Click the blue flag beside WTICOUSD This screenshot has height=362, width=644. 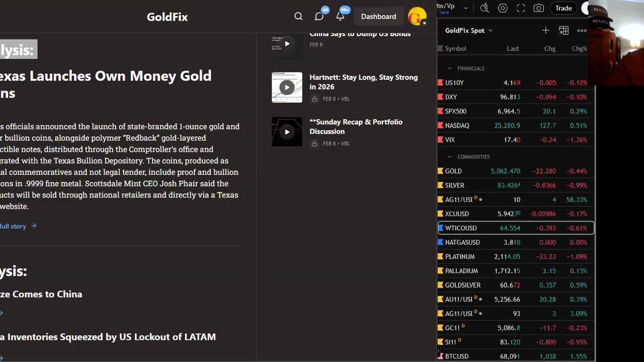click(441, 228)
